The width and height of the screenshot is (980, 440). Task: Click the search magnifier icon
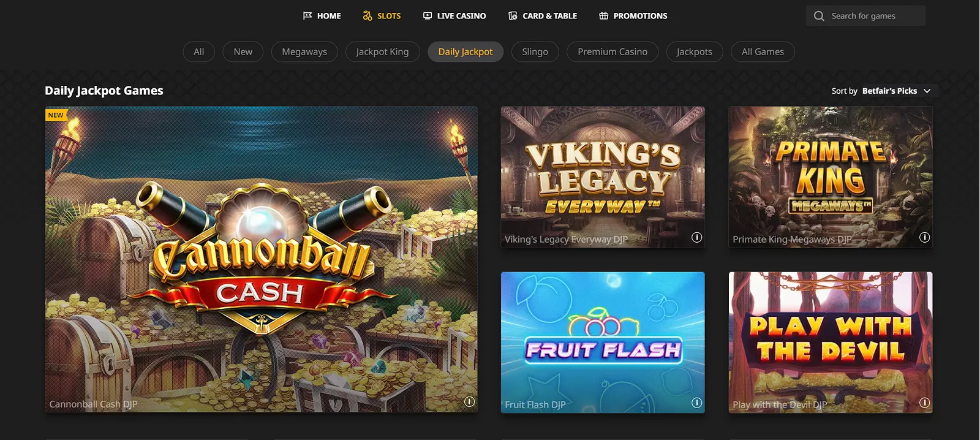pos(819,16)
